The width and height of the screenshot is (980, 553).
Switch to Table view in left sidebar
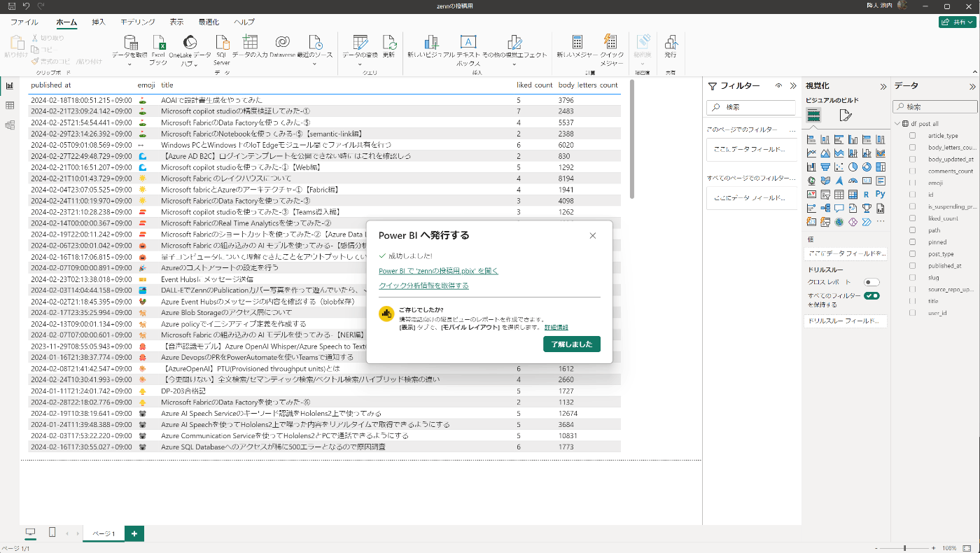coord(10,106)
